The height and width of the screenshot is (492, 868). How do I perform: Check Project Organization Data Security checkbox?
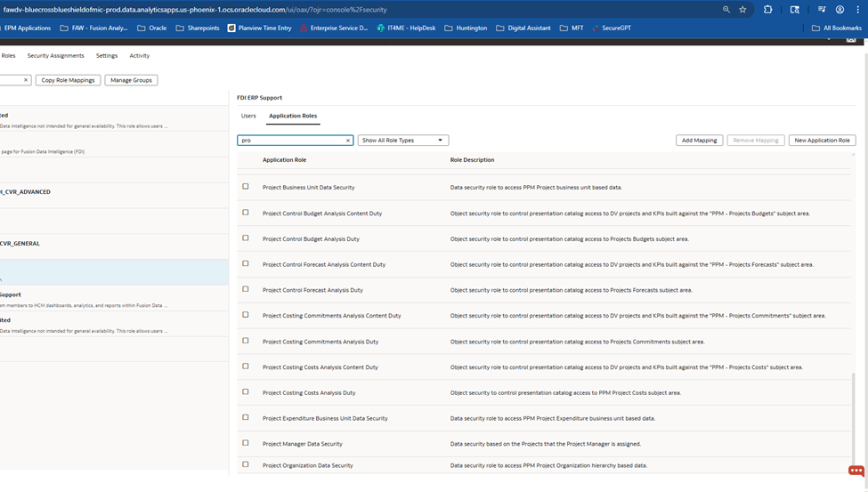click(246, 464)
